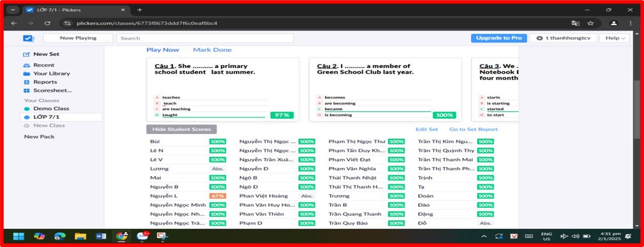
Task: Open the Windows Start menu
Action: click(x=18, y=236)
